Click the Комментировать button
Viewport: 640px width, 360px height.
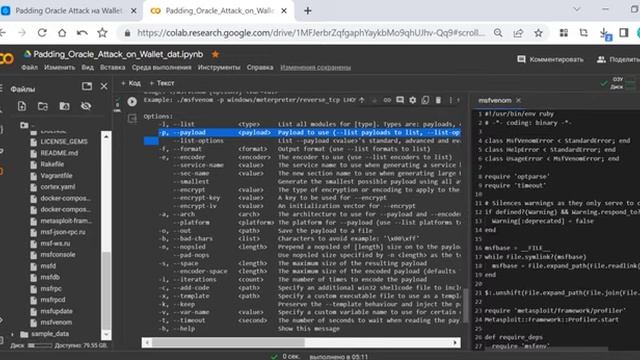[550, 60]
